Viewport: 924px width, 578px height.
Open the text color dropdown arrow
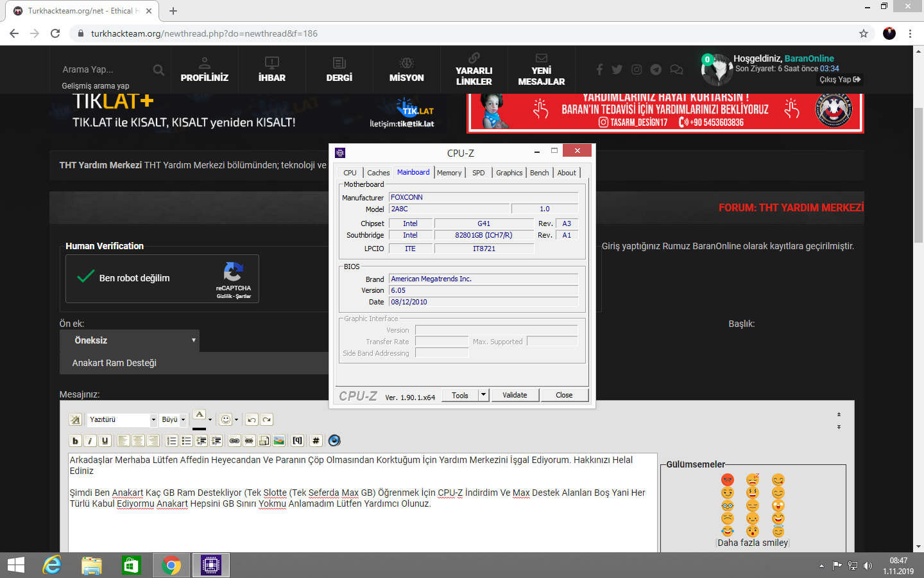coord(210,420)
